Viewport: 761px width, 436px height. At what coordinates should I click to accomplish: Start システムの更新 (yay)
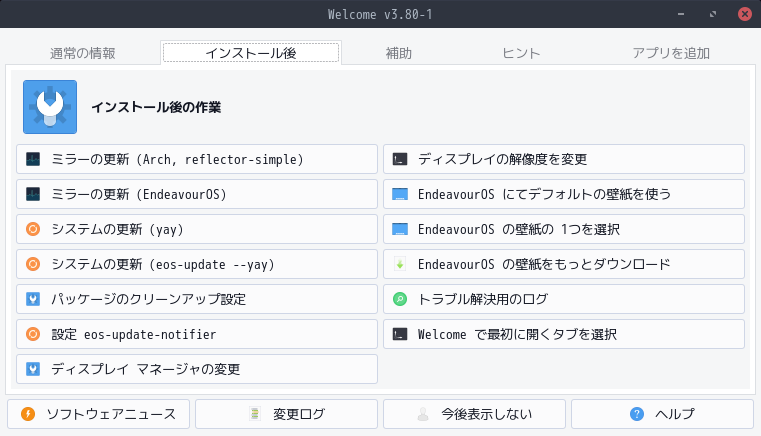click(x=197, y=229)
